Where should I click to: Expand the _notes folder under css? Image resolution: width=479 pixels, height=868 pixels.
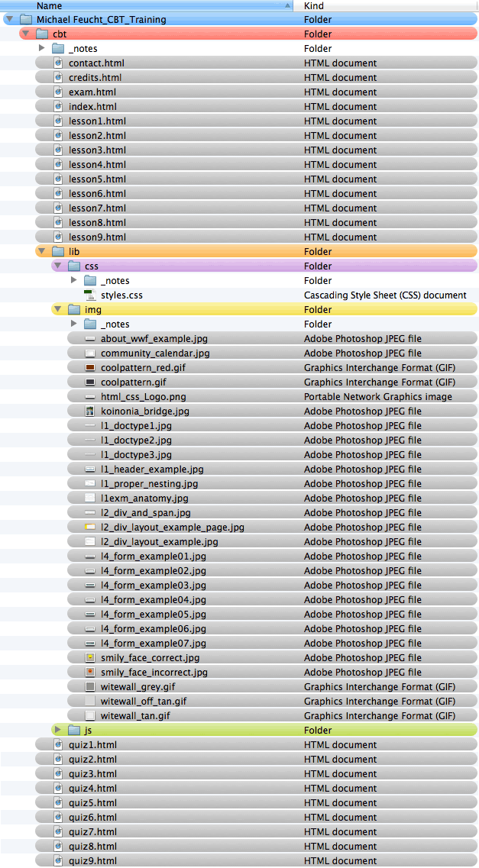click(x=74, y=280)
